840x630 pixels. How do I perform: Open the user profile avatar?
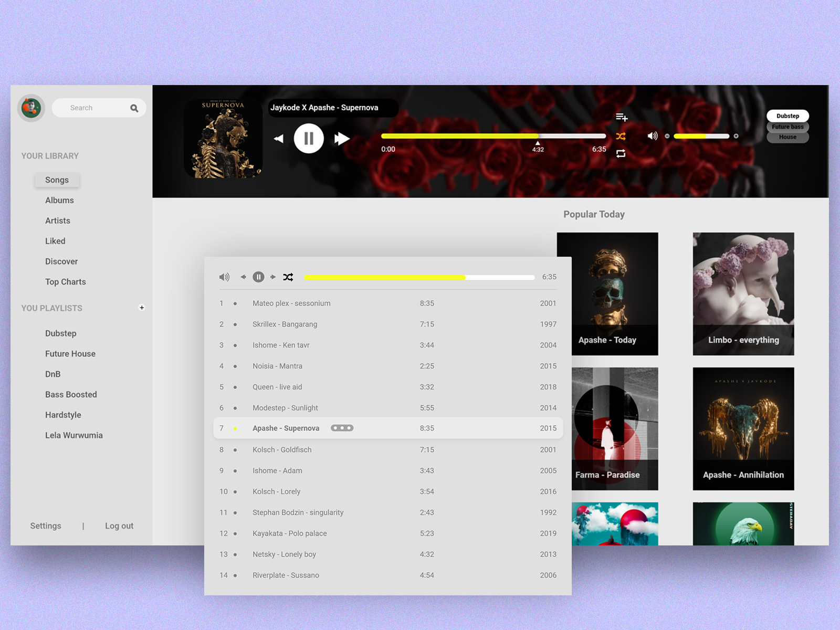point(31,108)
